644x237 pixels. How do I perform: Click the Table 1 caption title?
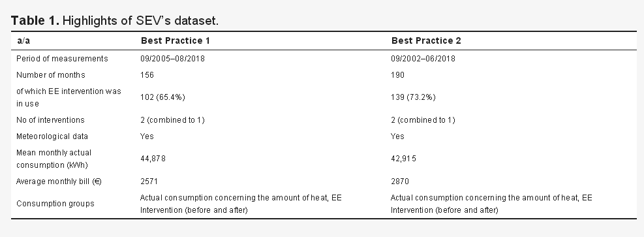(x=115, y=20)
